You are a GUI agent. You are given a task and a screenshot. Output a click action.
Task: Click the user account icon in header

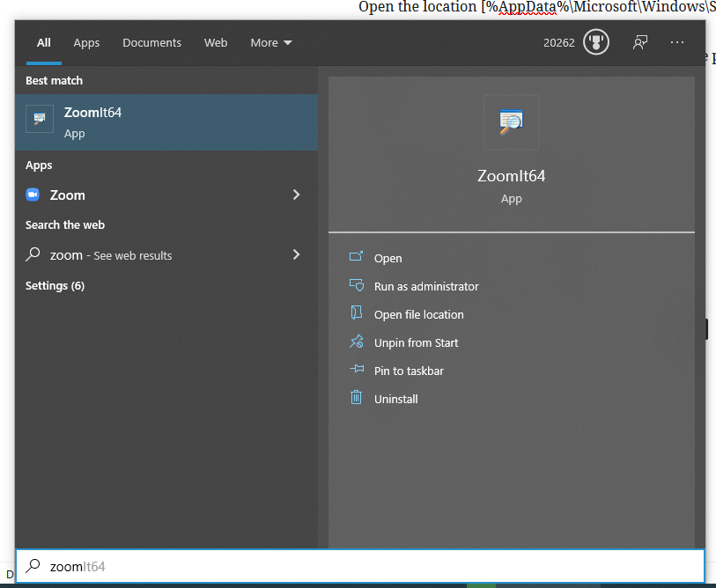(x=640, y=41)
